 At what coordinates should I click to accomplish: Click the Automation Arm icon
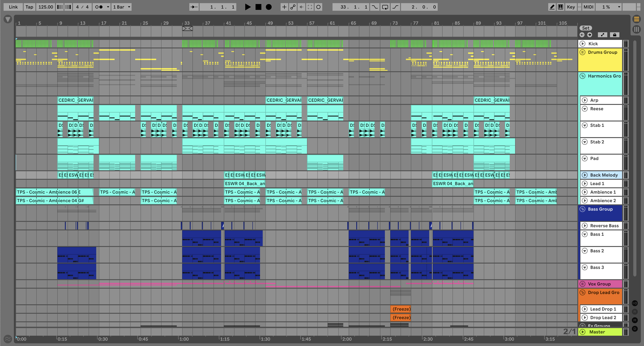(293, 7)
